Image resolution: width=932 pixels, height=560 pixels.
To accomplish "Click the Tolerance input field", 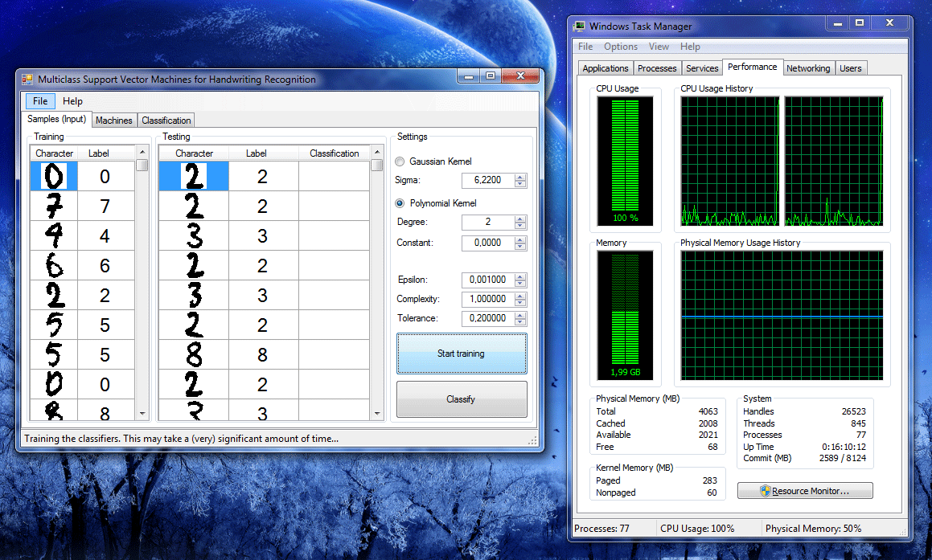I will pos(487,318).
